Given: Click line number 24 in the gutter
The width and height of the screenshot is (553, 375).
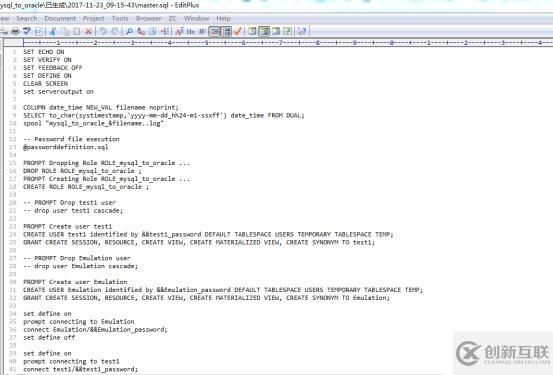Looking at the screenshot, I should (x=13, y=234).
